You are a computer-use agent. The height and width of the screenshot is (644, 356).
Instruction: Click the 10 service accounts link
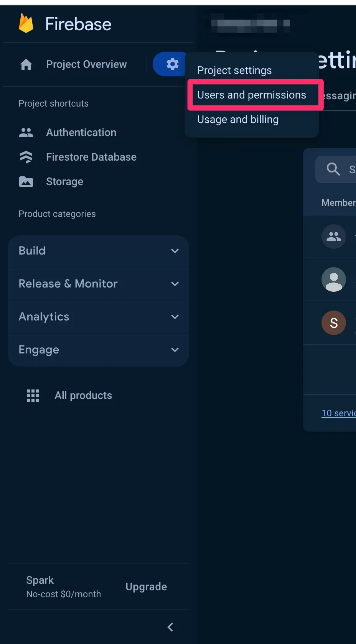339,413
